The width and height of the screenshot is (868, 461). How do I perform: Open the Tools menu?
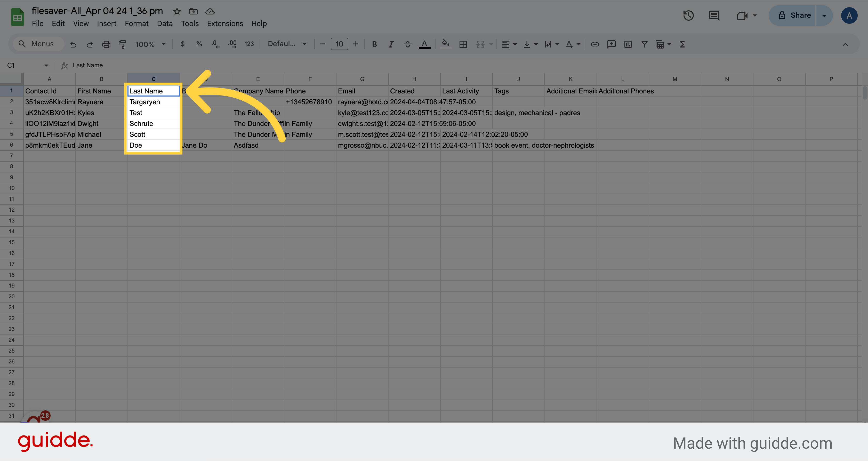pos(190,23)
